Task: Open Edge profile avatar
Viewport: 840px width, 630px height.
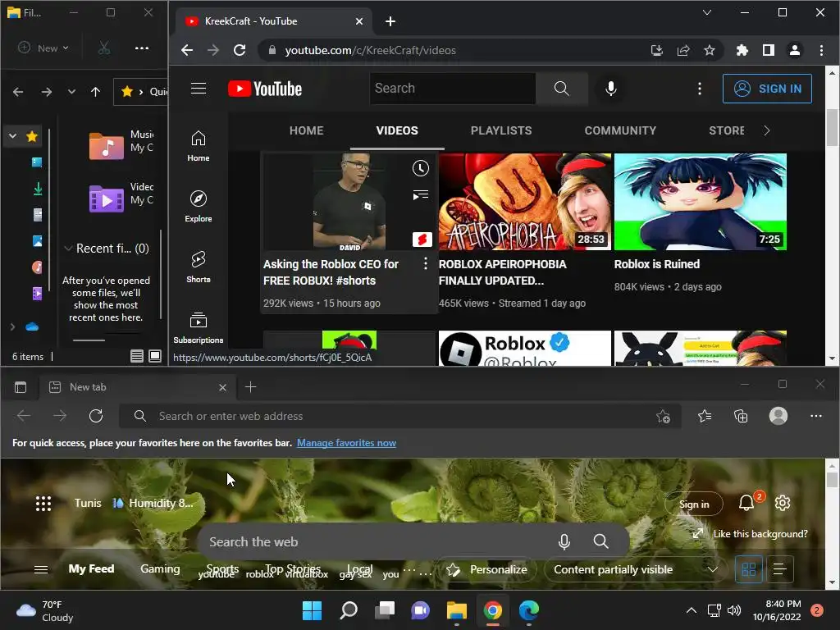Action: [778, 416]
